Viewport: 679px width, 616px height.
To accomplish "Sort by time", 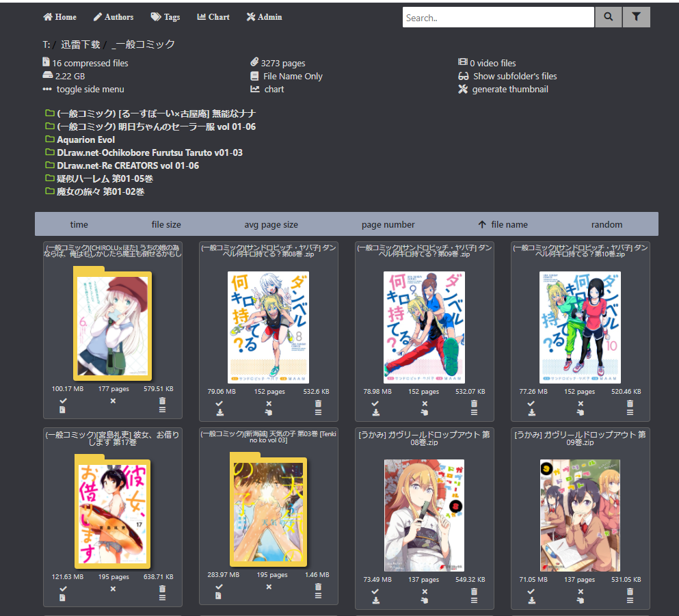I will click(x=79, y=224).
